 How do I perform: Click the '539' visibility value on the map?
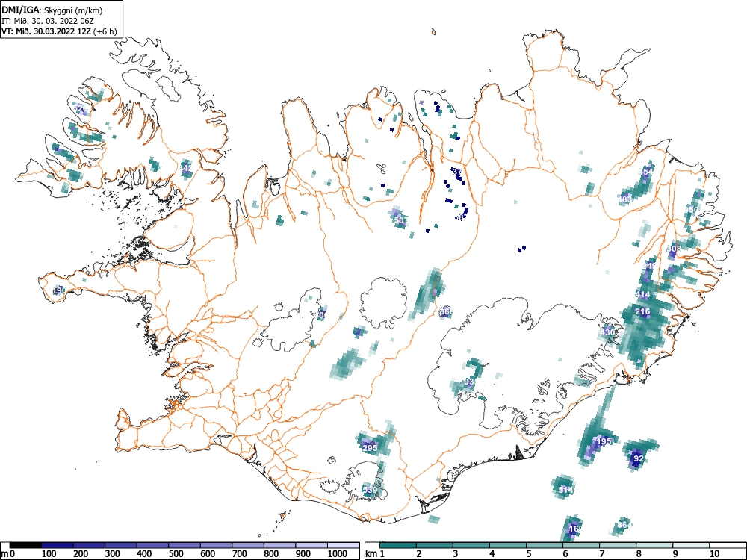pyautogui.click(x=371, y=490)
